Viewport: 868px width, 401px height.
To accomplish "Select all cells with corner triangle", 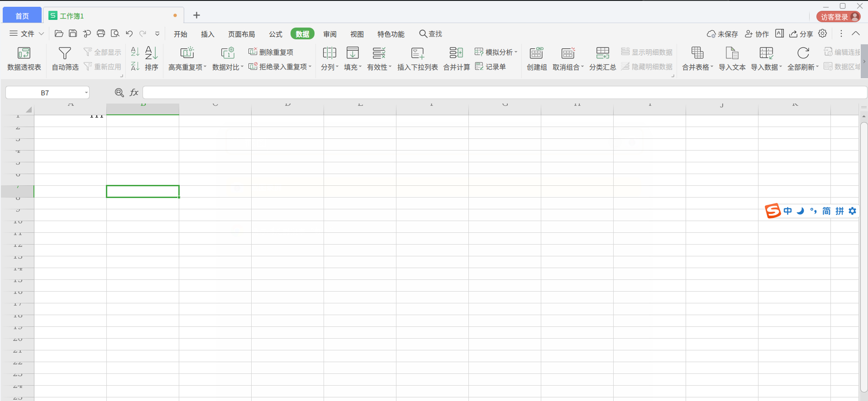I will [x=29, y=109].
